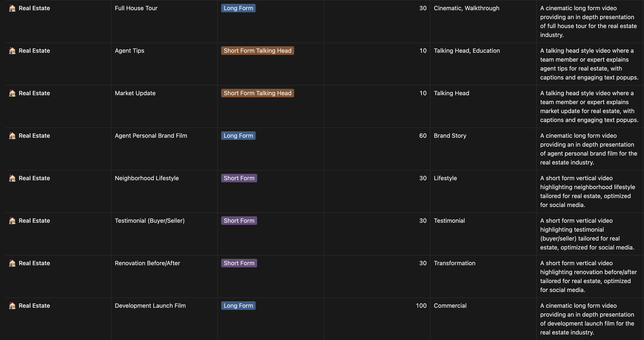Edit the 100 value for Development Launch Film
644x340 pixels.
pyautogui.click(x=421, y=306)
